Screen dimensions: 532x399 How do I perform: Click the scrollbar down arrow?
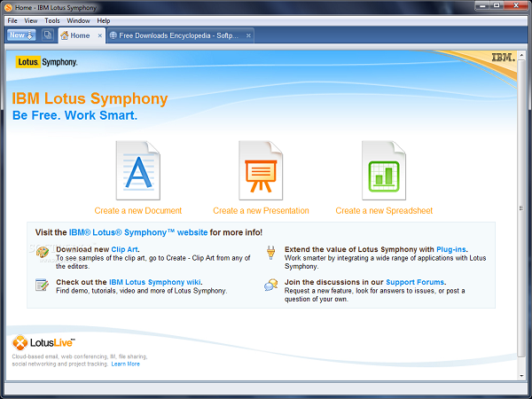pyautogui.click(x=521, y=376)
